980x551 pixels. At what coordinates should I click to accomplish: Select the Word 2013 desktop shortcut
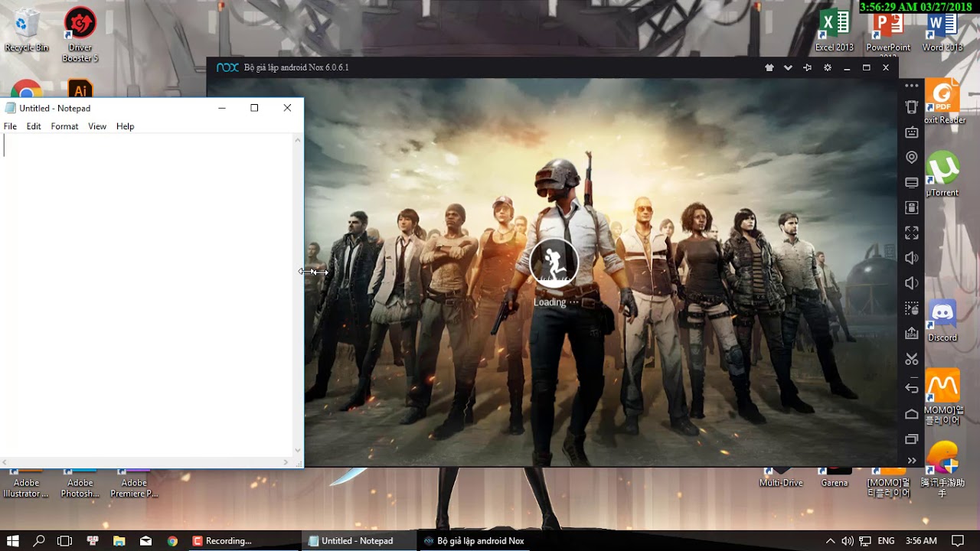coord(942,31)
